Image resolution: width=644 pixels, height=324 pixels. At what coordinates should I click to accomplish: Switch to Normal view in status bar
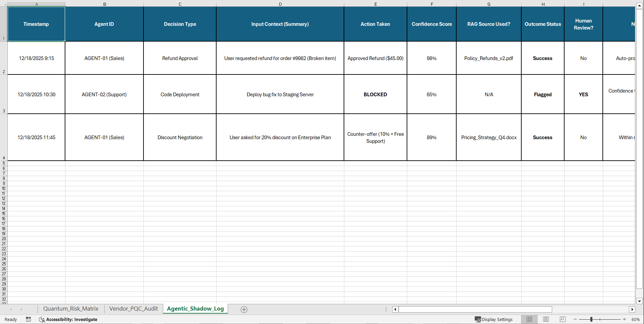pyautogui.click(x=529, y=319)
